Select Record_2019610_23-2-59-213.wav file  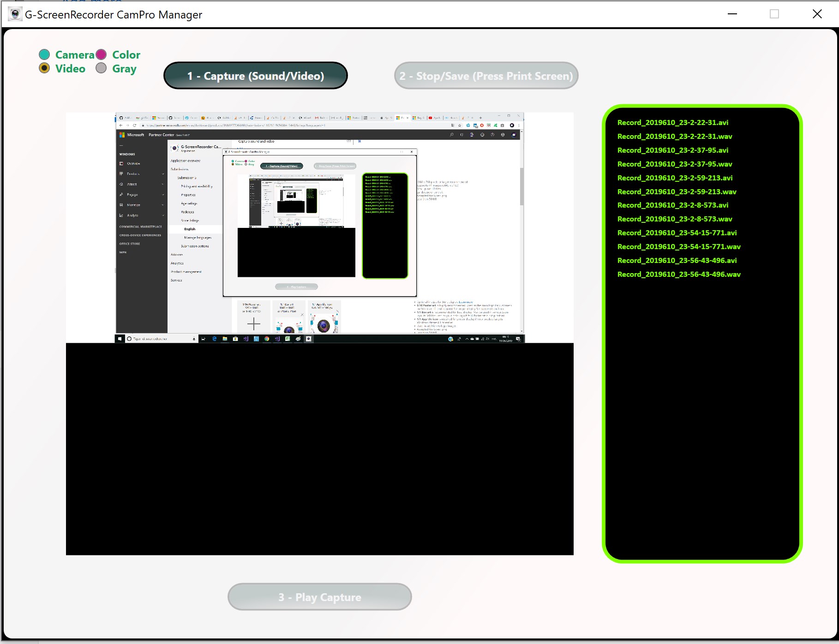point(677,191)
